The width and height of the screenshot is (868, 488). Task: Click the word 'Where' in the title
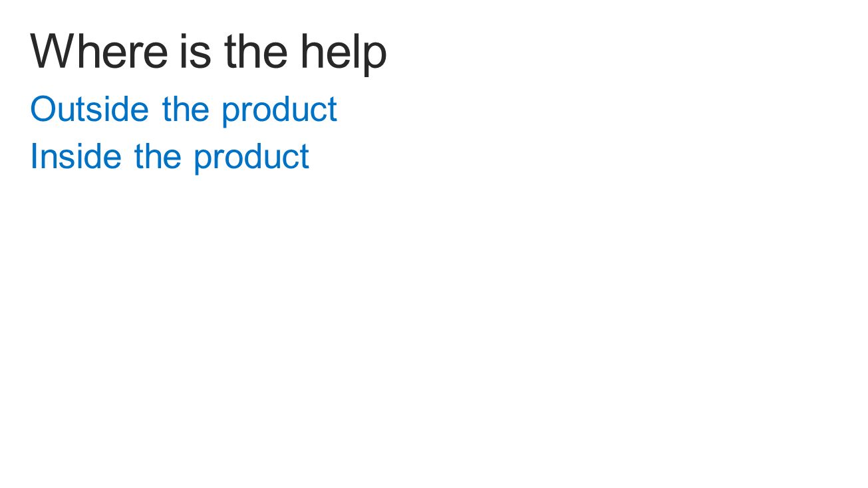pos(99,51)
